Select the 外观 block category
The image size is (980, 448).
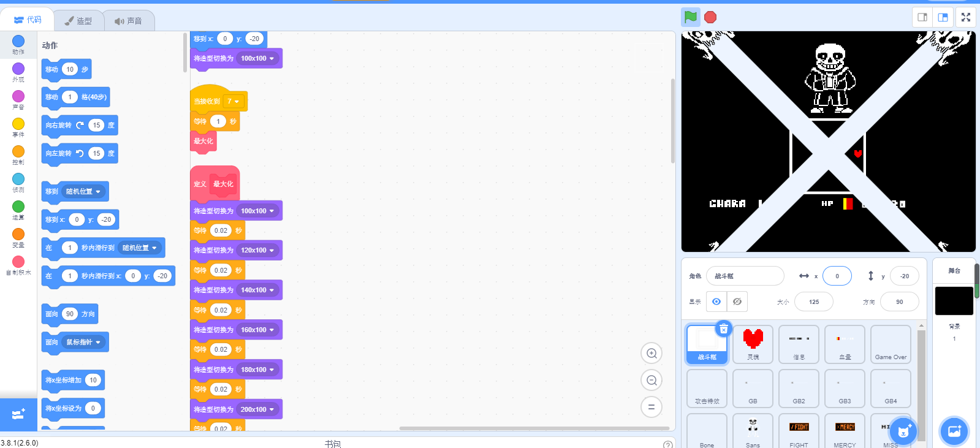point(18,72)
